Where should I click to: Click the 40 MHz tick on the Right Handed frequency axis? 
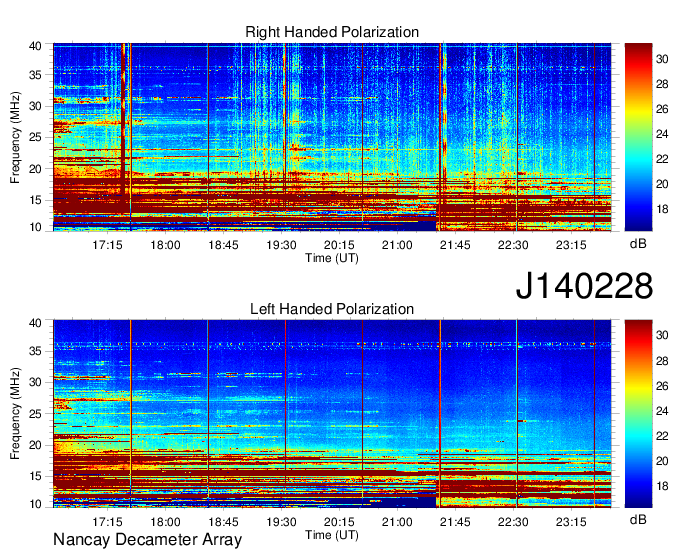pyautogui.click(x=35, y=46)
